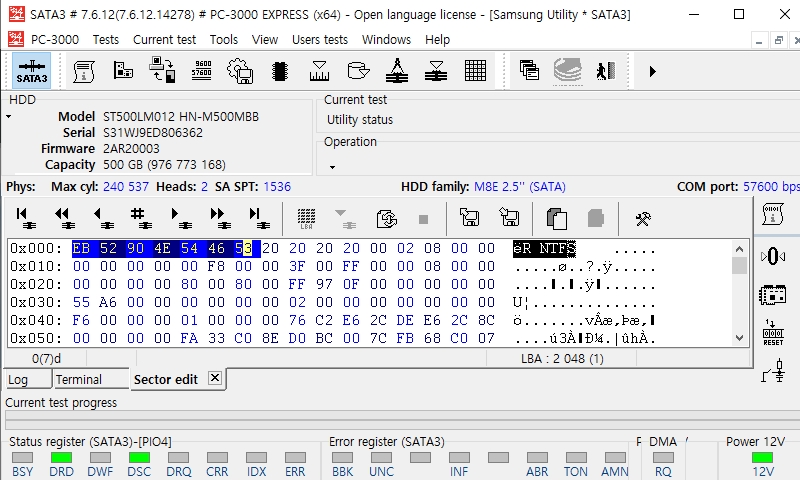This screenshot has width=800, height=480.
Task: Switch to the Log tab
Action: 27,380
